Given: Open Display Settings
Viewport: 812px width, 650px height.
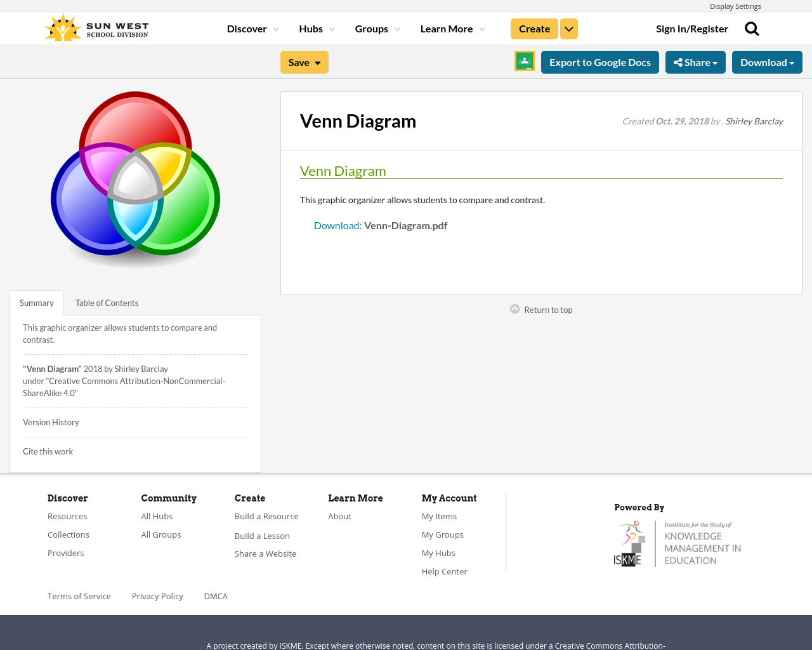Looking at the screenshot, I should click(735, 6).
